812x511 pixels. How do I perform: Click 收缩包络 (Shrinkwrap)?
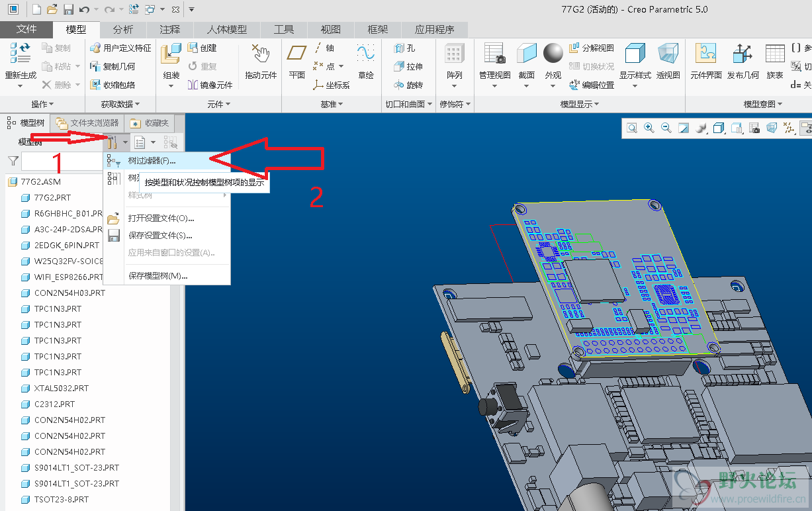[x=113, y=85]
